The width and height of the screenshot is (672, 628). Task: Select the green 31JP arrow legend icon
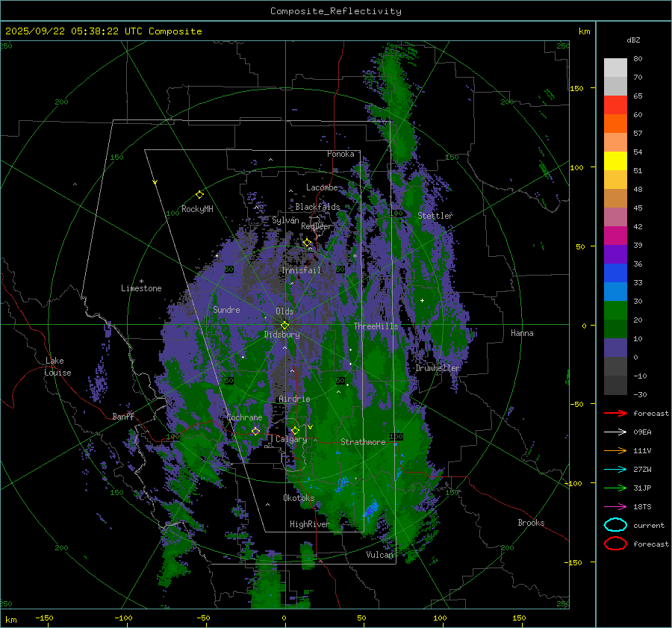point(615,488)
